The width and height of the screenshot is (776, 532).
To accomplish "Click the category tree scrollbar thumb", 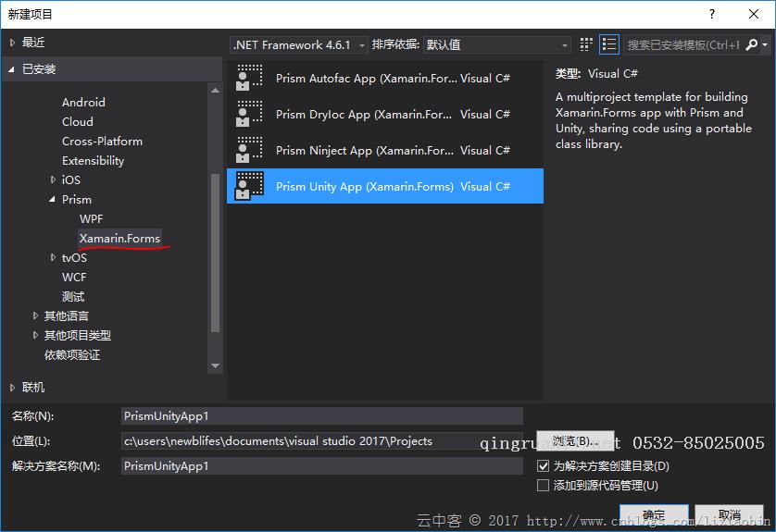I will click(215, 253).
